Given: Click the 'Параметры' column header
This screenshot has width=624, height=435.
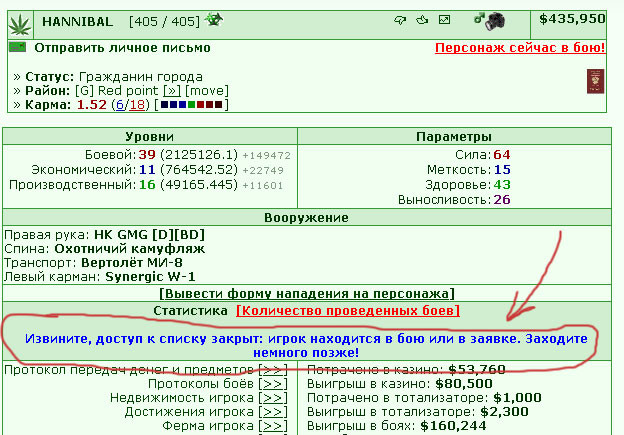Looking at the screenshot, I should pos(454,137).
